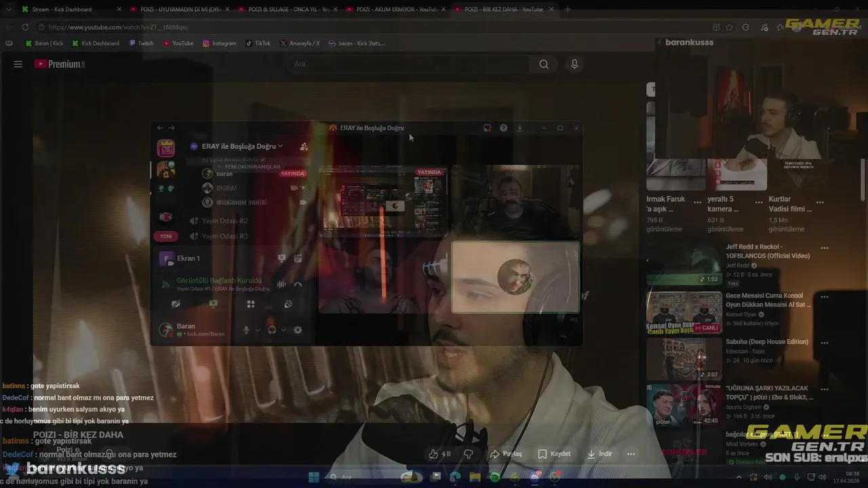Click the YouTube search magnifier button
Screen dimensions: 868x488
[544, 64]
